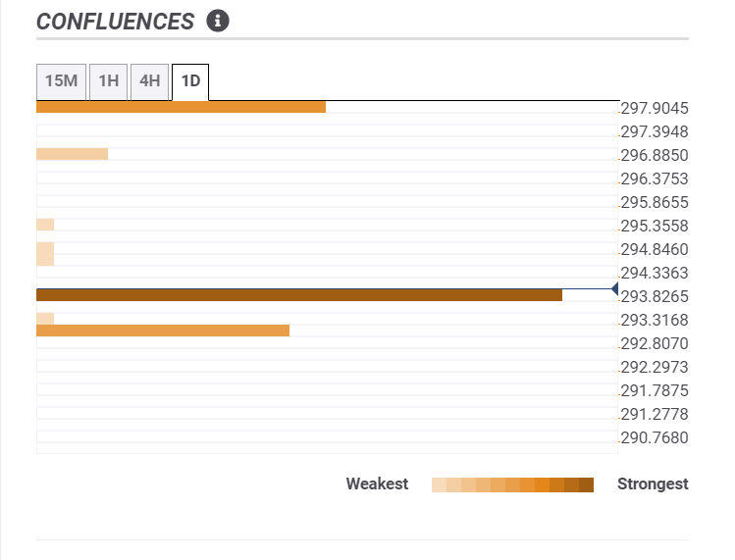Select the 1H timeframe tab
Viewport: 735px width, 560px height.
pos(108,81)
